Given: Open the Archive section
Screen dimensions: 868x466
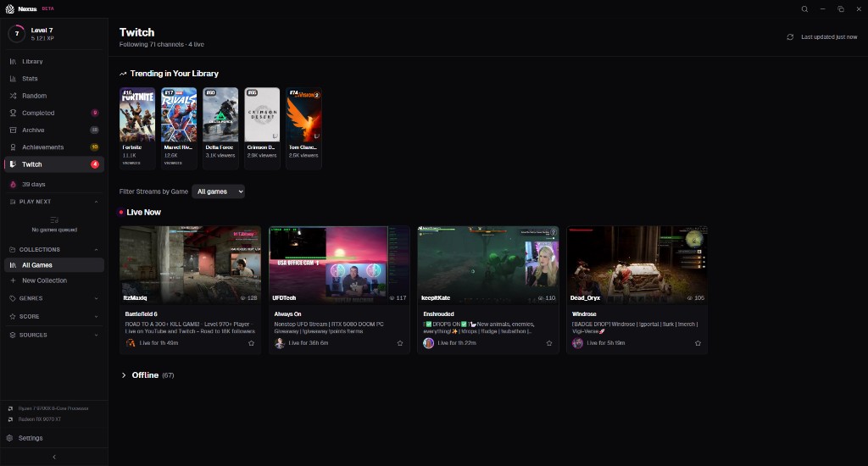Looking at the screenshot, I should 53,130.
